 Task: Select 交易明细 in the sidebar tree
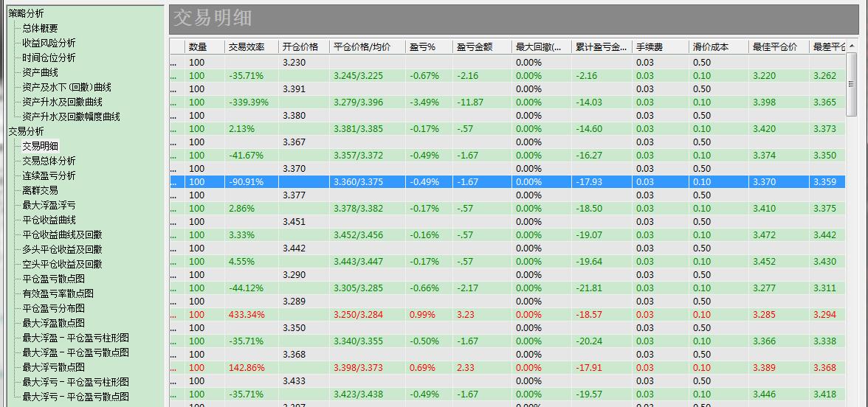tap(40, 146)
